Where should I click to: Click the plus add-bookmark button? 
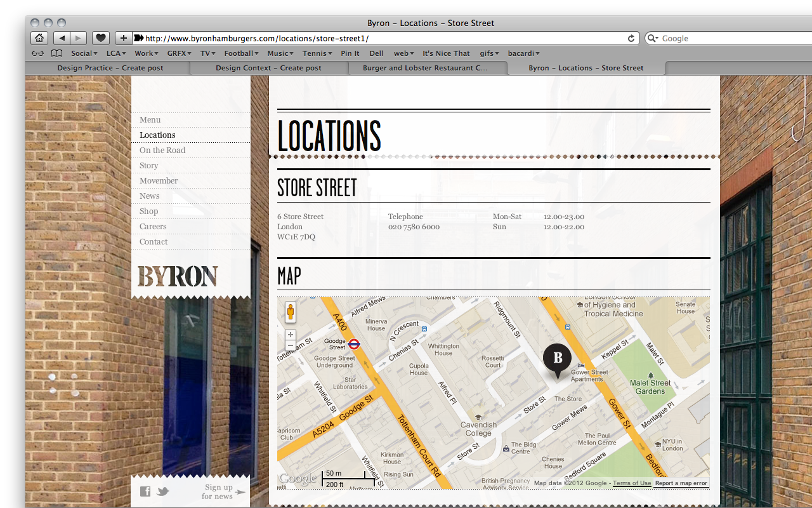(x=123, y=38)
